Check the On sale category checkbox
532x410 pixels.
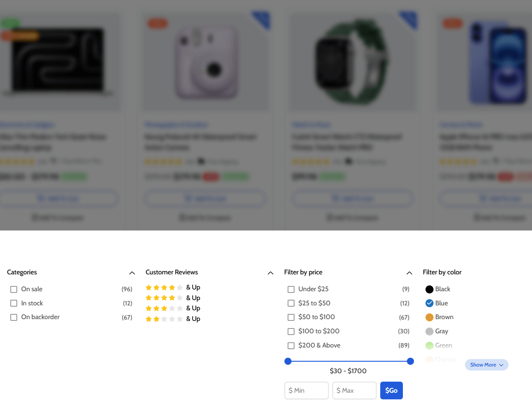point(14,289)
